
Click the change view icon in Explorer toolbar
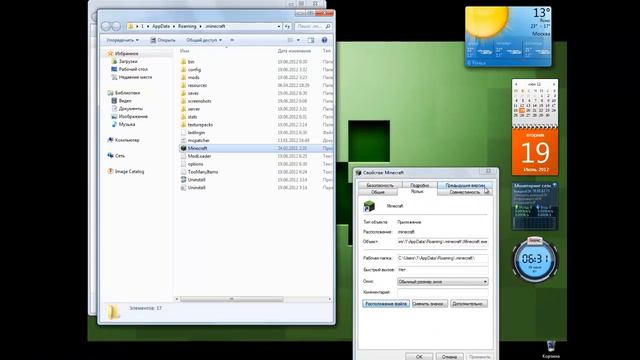tap(290, 40)
